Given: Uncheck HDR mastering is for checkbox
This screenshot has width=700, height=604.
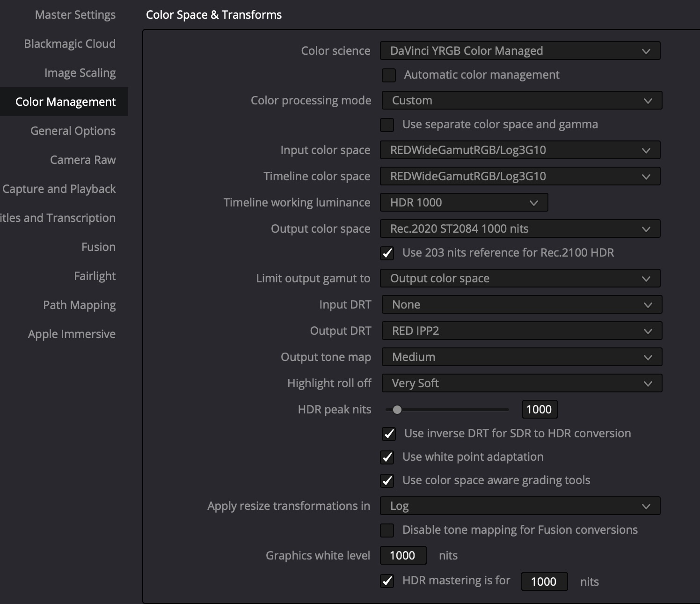Looking at the screenshot, I should [x=387, y=581].
